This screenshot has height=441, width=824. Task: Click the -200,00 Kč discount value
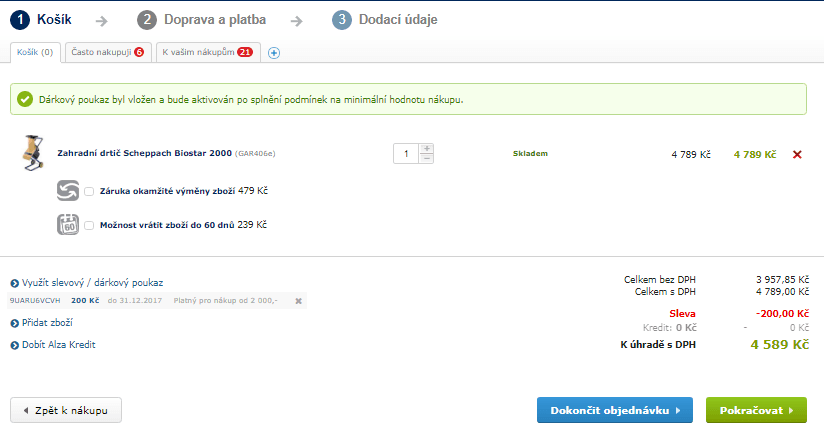click(x=782, y=314)
